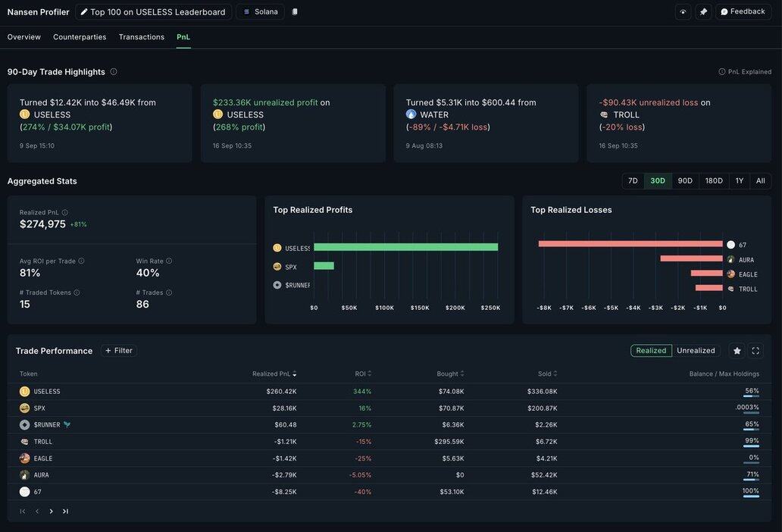Click the USELESS green bar in Top Realized Profits
Screen dimensions: 782x532
(x=406, y=247)
